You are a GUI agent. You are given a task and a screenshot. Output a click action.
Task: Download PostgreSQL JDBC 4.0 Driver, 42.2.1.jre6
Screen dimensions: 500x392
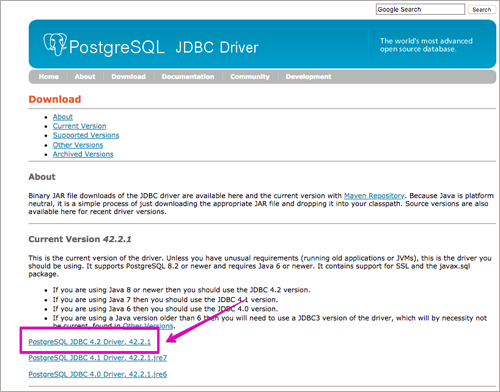pos(97,374)
